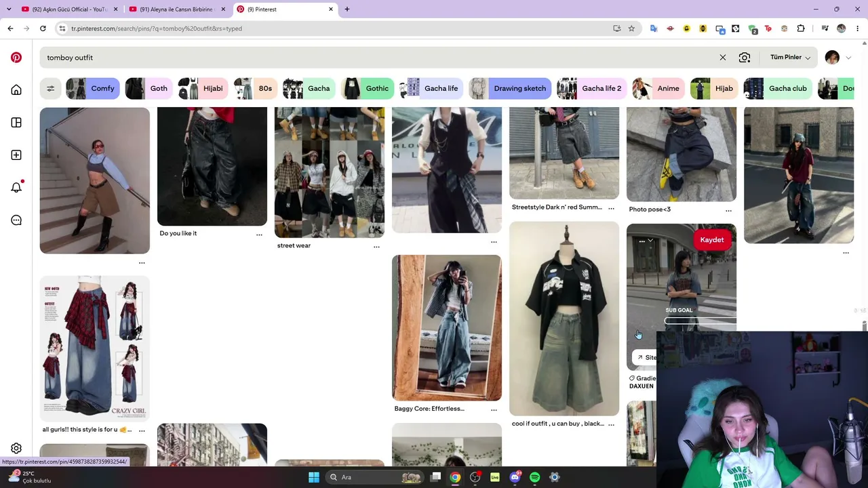The image size is (868, 488).
Task: Go back to the previous page
Action: click(x=10, y=28)
